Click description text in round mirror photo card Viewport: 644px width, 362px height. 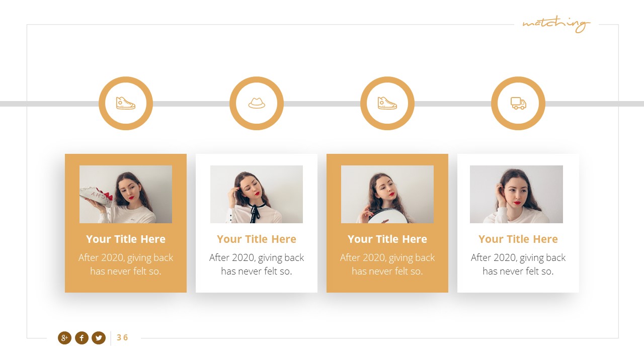[x=387, y=264]
